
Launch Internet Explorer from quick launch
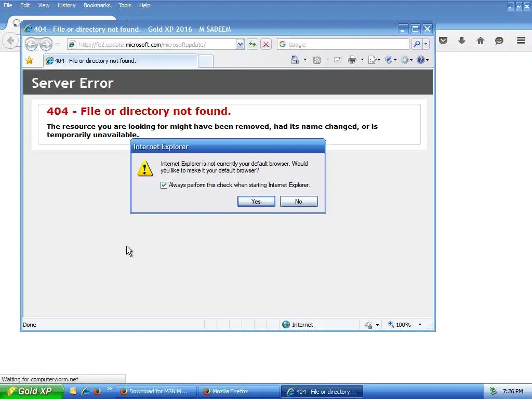coord(85,391)
